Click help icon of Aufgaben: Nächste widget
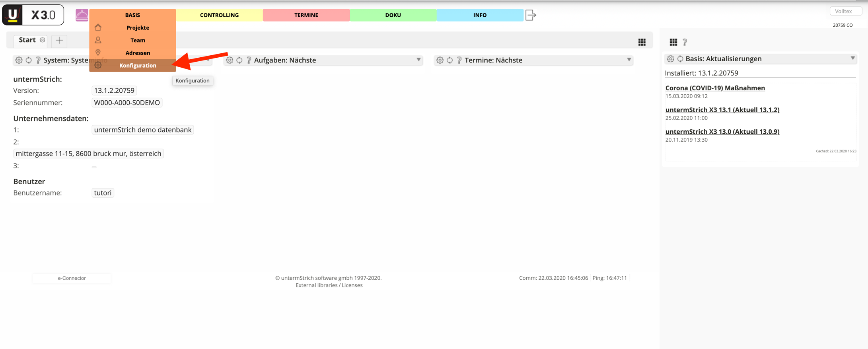868x349 pixels. tap(249, 60)
